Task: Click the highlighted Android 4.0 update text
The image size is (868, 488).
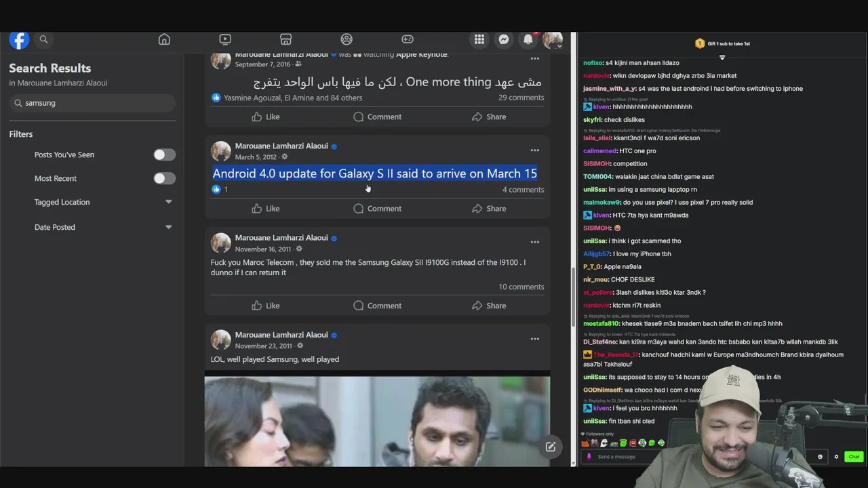Action: coord(374,174)
